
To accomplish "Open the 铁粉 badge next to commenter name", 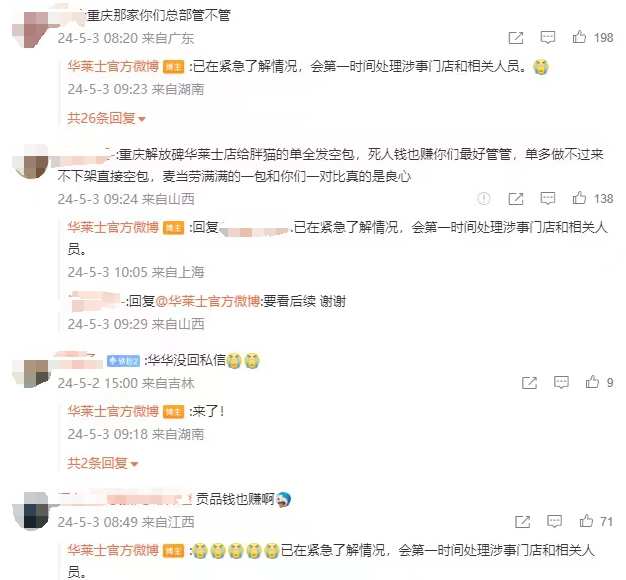I will [x=123, y=361].
